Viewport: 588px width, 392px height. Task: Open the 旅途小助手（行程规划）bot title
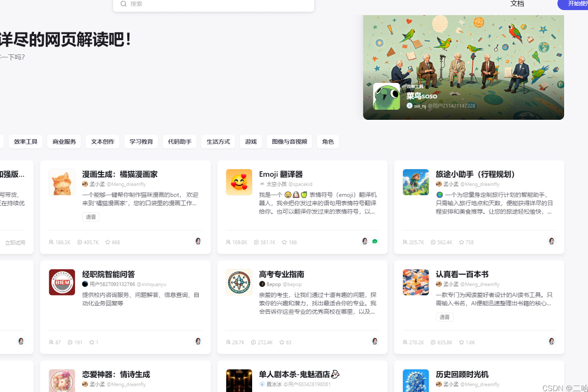[475, 174]
